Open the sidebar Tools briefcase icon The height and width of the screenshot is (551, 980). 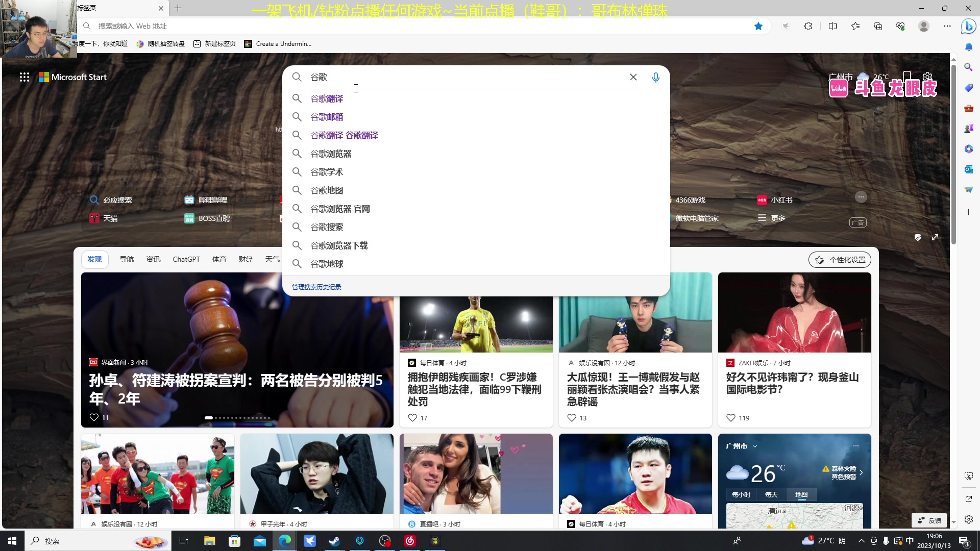(968, 108)
